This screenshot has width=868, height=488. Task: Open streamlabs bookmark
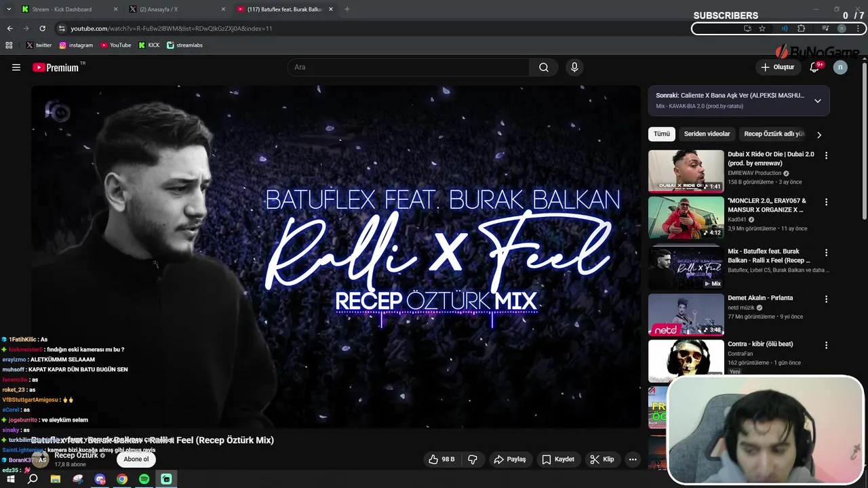click(184, 45)
